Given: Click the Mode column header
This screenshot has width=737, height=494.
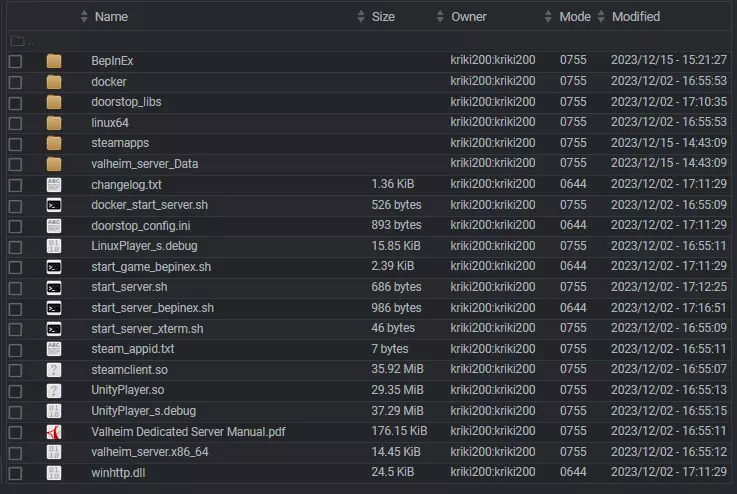Looking at the screenshot, I should (575, 17).
